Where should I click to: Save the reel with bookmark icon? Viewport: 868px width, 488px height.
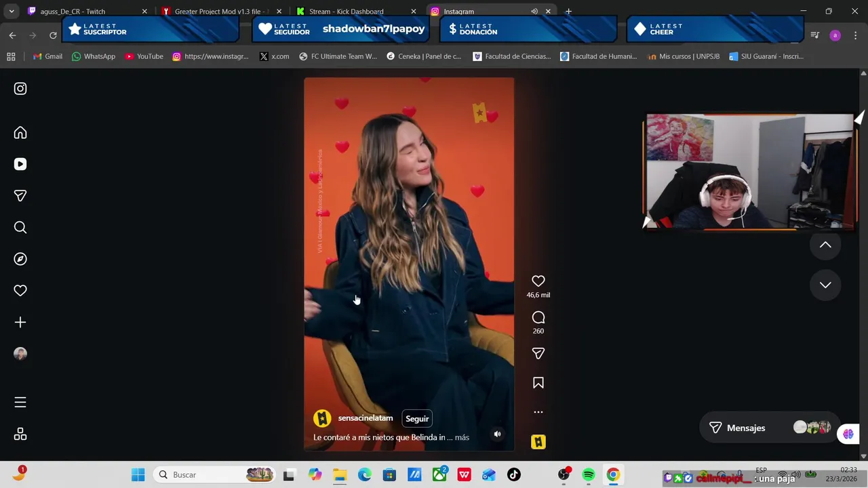point(538,383)
